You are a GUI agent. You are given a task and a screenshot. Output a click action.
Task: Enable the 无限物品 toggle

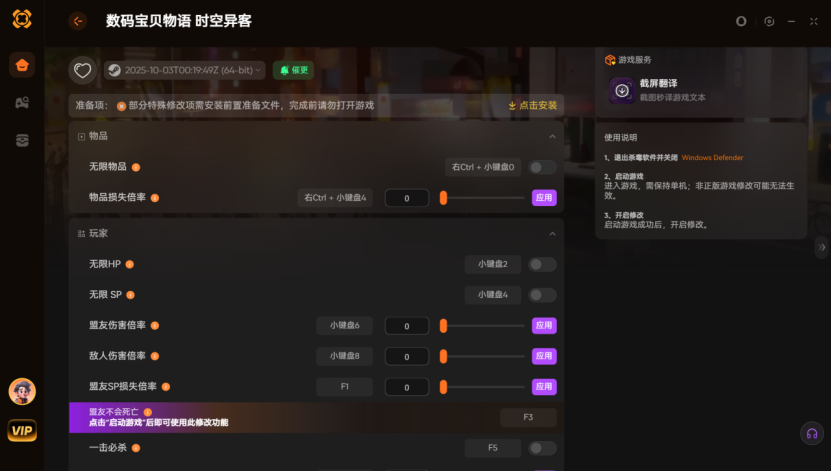[x=542, y=167]
